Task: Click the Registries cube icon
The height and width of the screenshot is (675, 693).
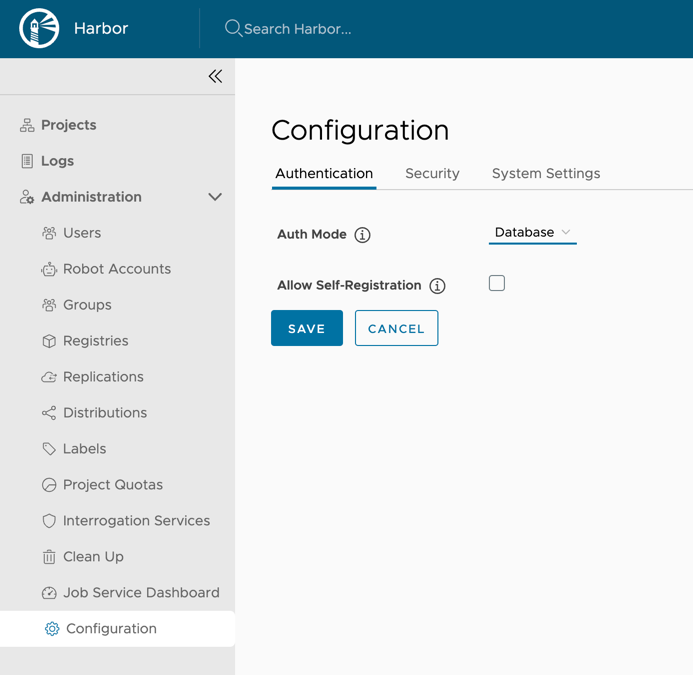Action: click(x=49, y=341)
